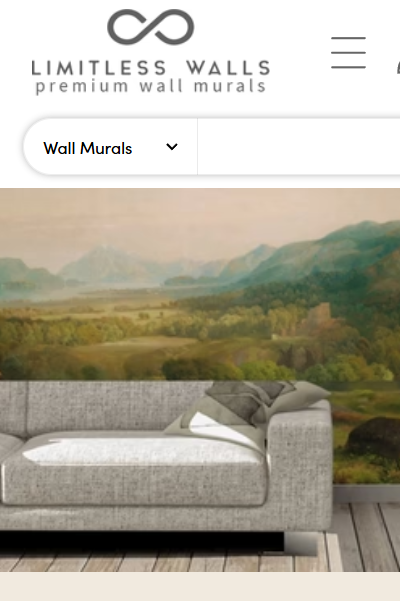
Task: Open the hamburger navigation menu
Action: pos(348,53)
